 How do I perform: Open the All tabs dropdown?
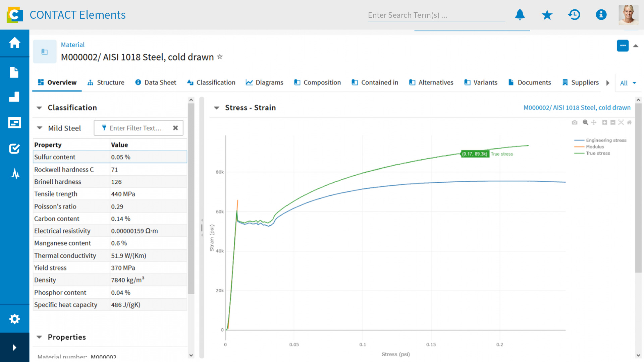point(628,83)
